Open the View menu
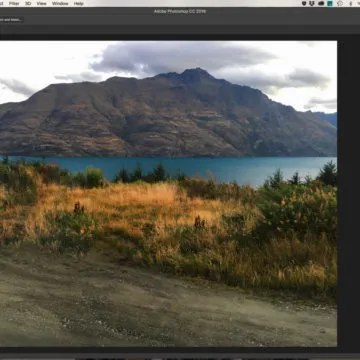Viewport: 360px width, 360px height. pyautogui.click(x=41, y=3)
